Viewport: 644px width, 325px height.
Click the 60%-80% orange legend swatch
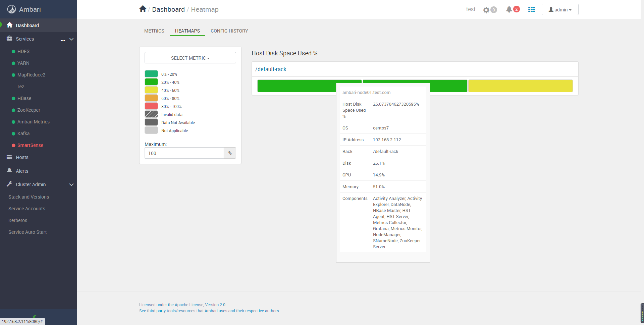(x=151, y=98)
